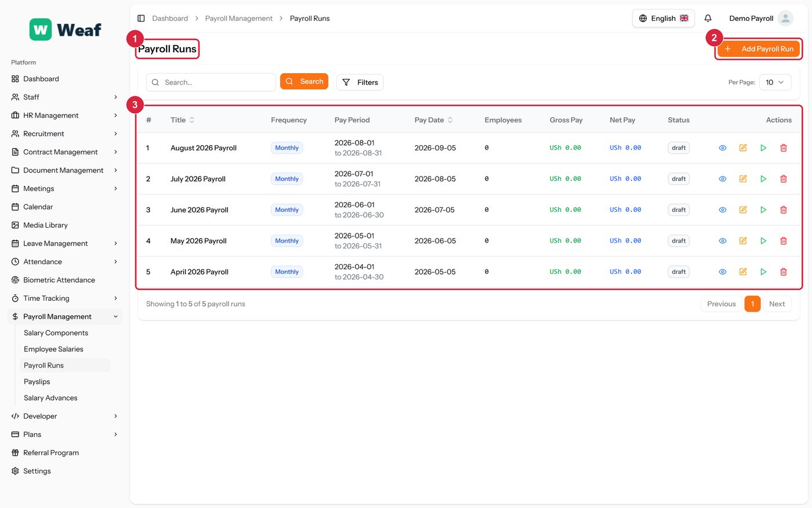The height and width of the screenshot is (508, 812).
Task: Expand the Developer sidebar menu
Action: 64,416
